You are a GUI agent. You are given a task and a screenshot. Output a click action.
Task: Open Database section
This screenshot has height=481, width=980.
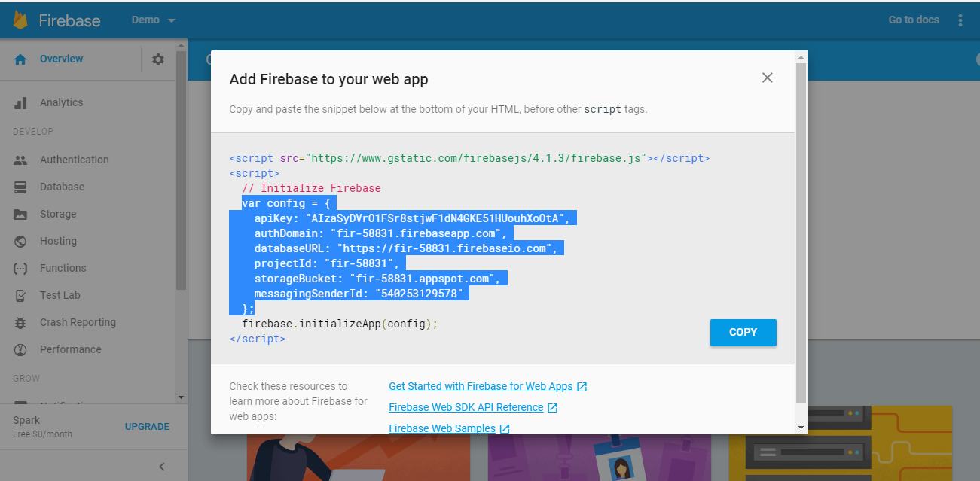63,187
